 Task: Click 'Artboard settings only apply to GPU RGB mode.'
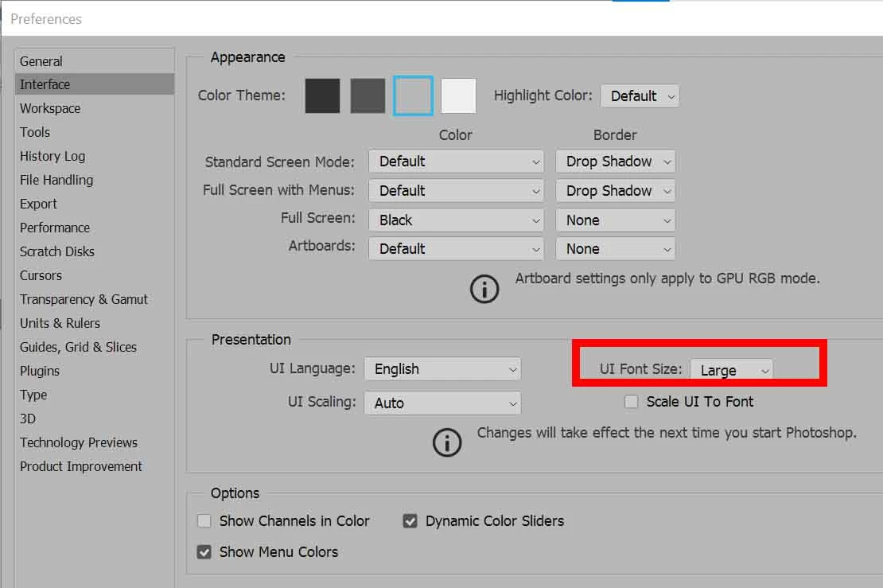point(667,278)
